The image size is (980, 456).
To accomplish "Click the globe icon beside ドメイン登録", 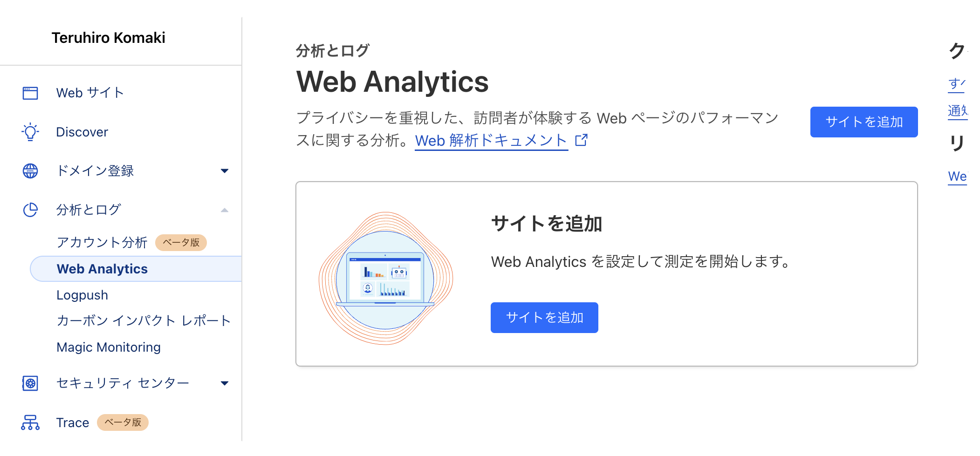I will coord(29,171).
